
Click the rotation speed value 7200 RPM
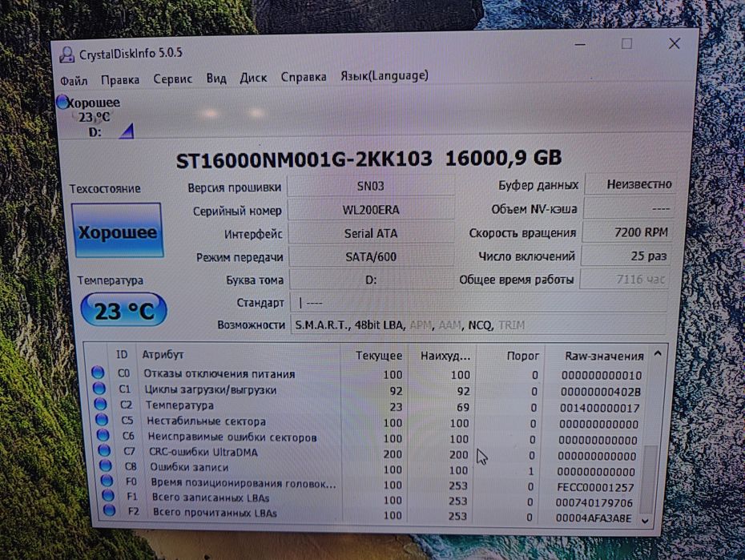coord(627,232)
